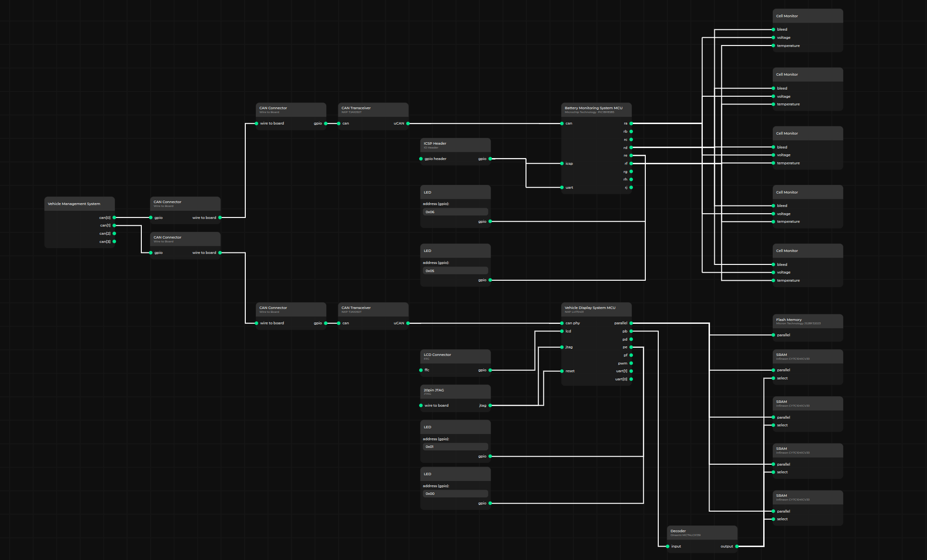Screen dimensions: 927x560
Task: Select rb port on Battery Monitoring System MCU
Action: pyautogui.click(x=631, y=131)
